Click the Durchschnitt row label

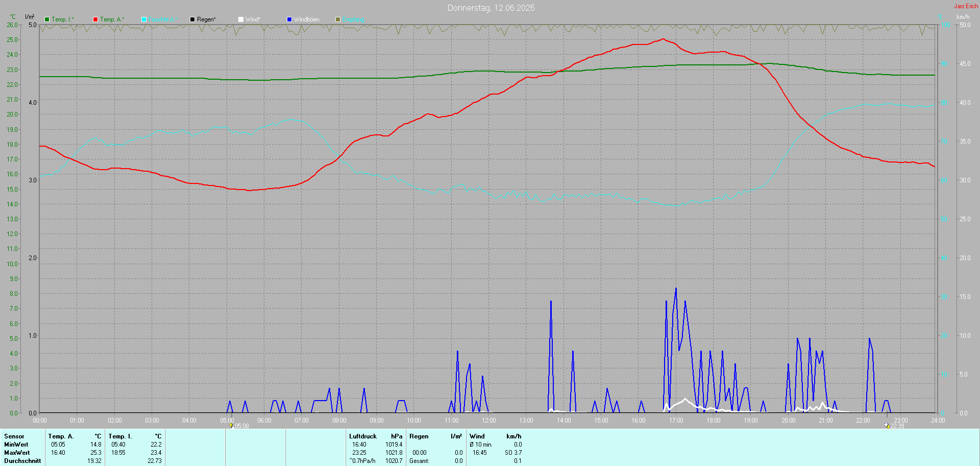pos(22,461)
